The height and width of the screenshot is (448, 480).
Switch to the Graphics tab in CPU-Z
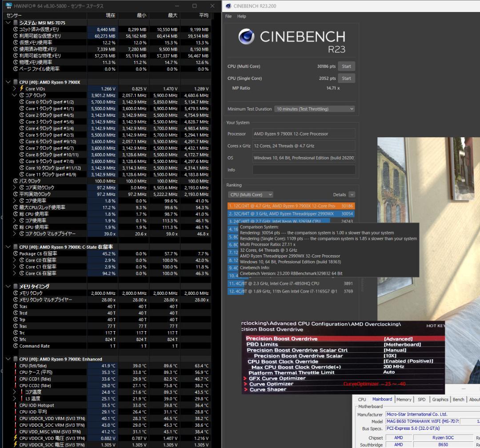click(440, 399)
